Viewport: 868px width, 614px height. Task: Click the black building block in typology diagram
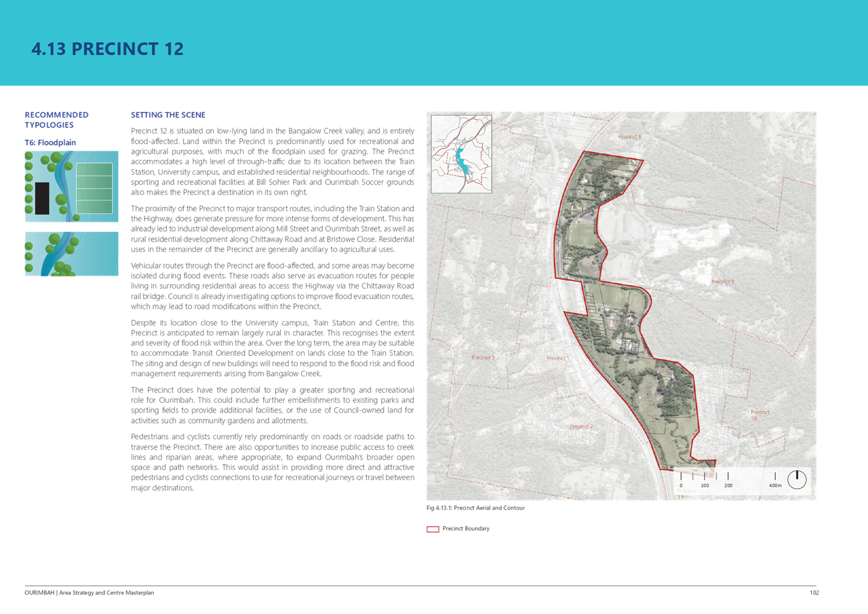(42, 198)
